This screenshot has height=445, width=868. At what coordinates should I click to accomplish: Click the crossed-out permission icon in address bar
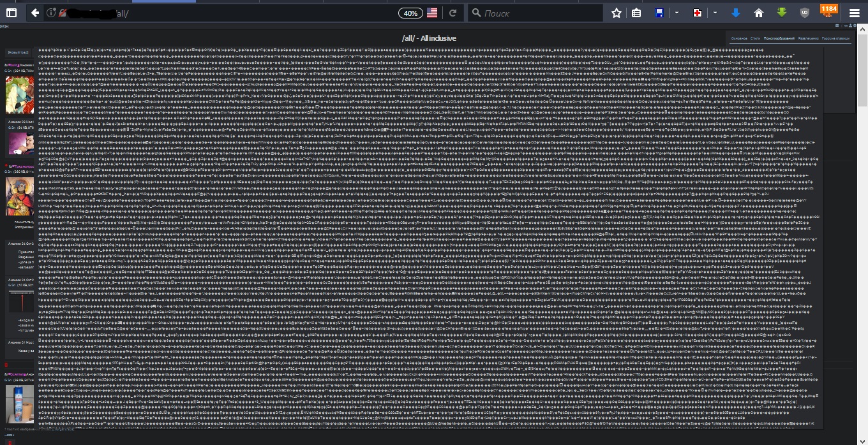tap(63, 13)
